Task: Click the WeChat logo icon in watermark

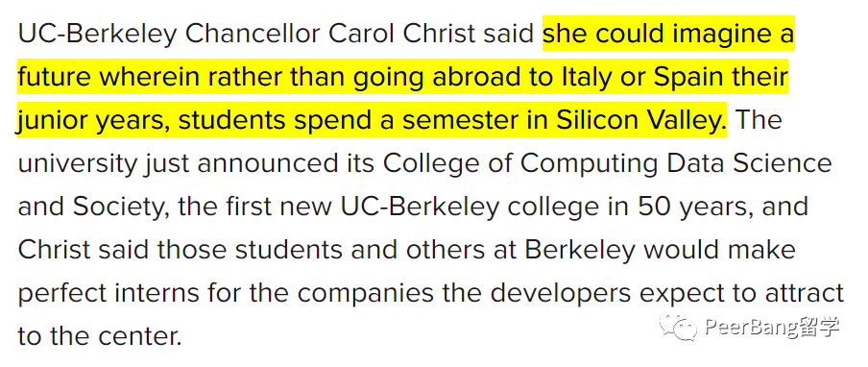Action: (679, 328)
